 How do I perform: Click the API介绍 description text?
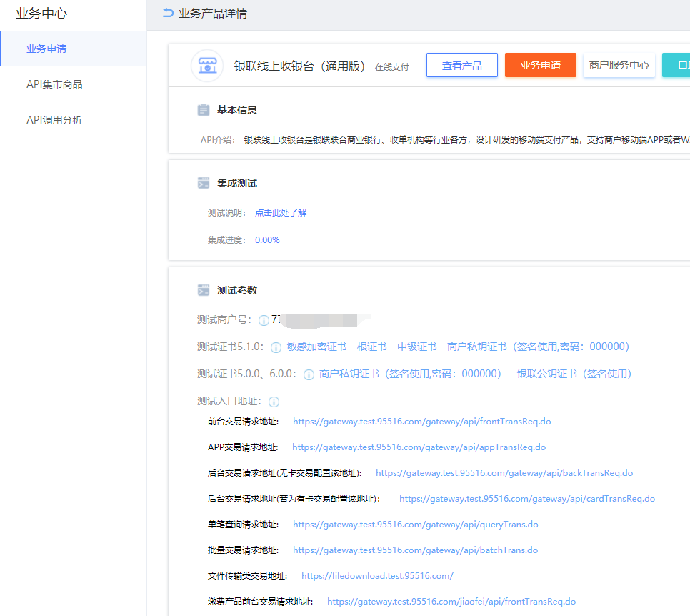pos(466,140)
